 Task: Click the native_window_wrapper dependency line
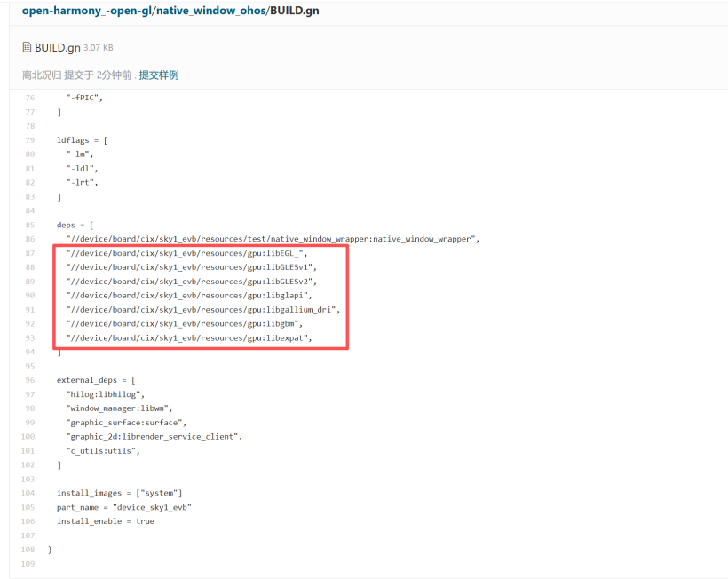pos(272,239)
